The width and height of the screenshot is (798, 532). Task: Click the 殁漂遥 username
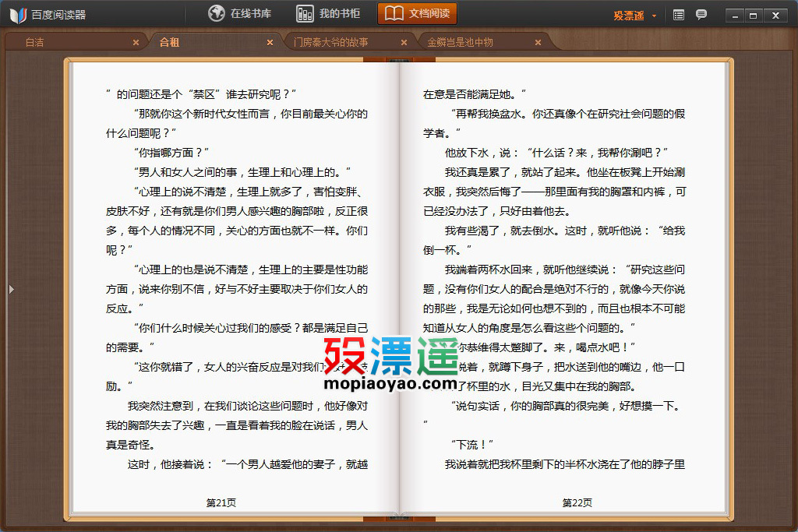629,16
